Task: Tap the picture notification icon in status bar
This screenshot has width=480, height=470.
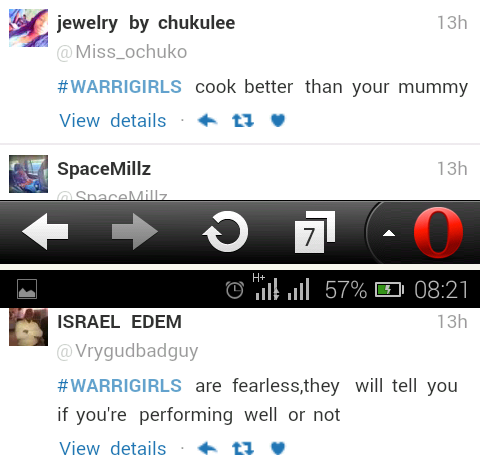Action: pyautogui.click(x=27, y=289)
